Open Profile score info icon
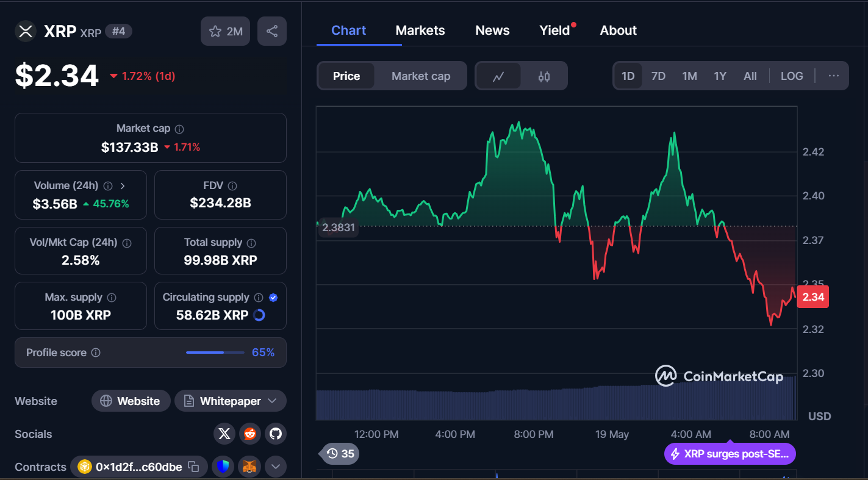 96,353
